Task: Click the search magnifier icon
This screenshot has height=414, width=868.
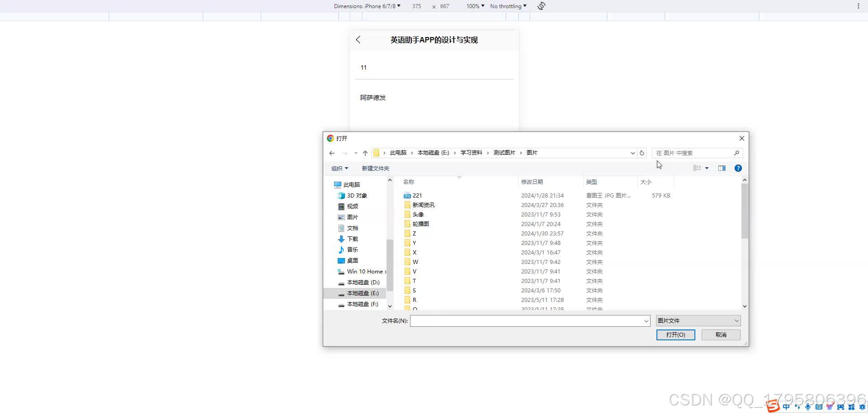Action: tap(736, 153)
